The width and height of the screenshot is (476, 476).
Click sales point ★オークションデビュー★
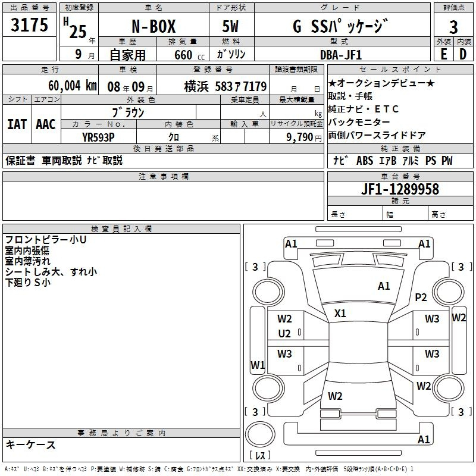[381, 83]
